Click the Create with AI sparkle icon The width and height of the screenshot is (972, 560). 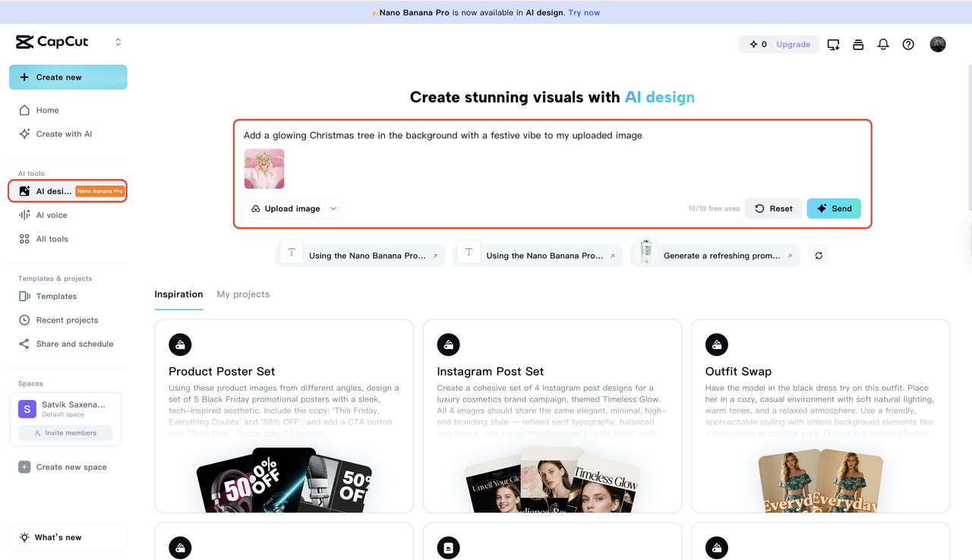[x=24, y=134]
